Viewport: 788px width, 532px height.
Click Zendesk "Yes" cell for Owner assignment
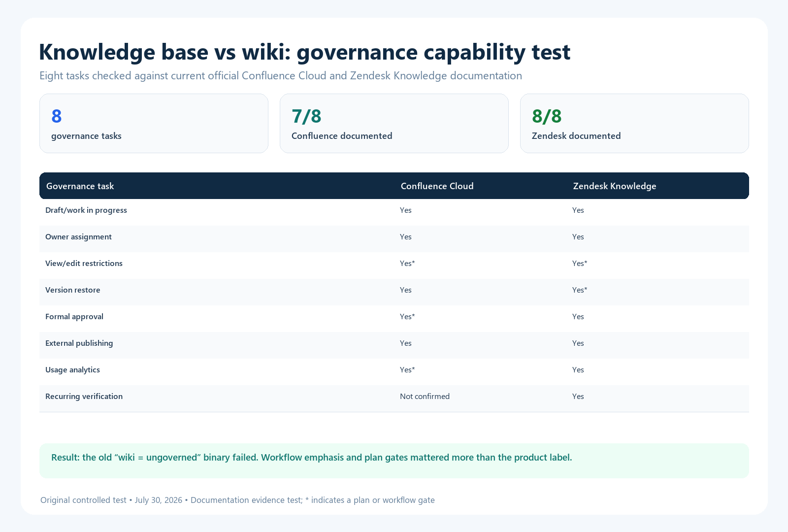[578, 237]
